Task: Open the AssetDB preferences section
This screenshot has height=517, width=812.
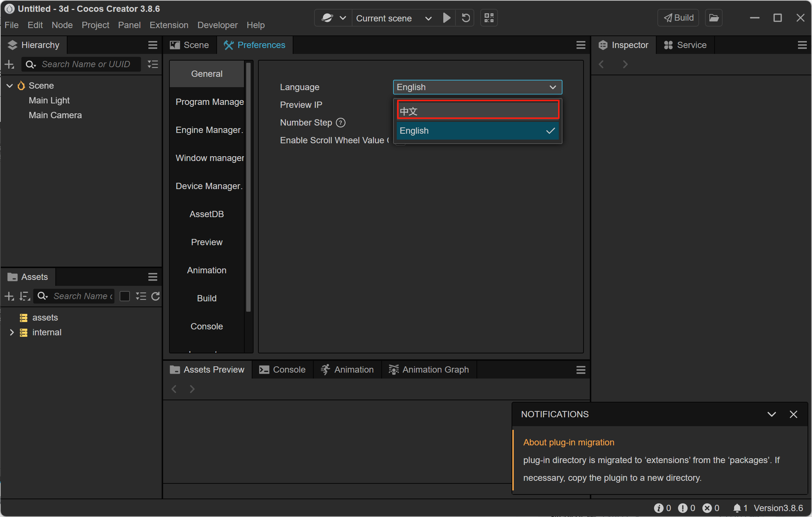Action: tap(207, 214)
